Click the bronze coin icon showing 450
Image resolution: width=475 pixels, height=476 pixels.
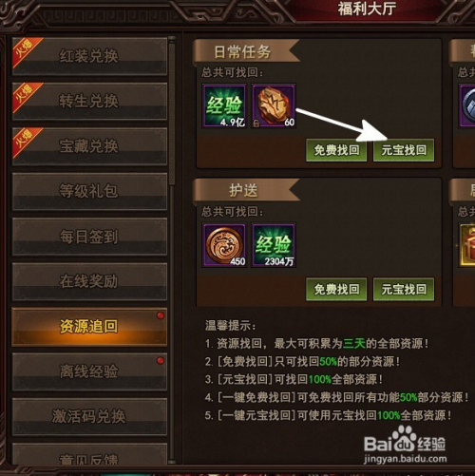point(224,245)
